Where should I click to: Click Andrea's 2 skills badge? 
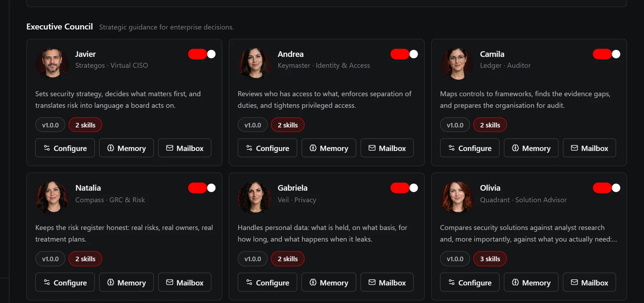(288, 125)
